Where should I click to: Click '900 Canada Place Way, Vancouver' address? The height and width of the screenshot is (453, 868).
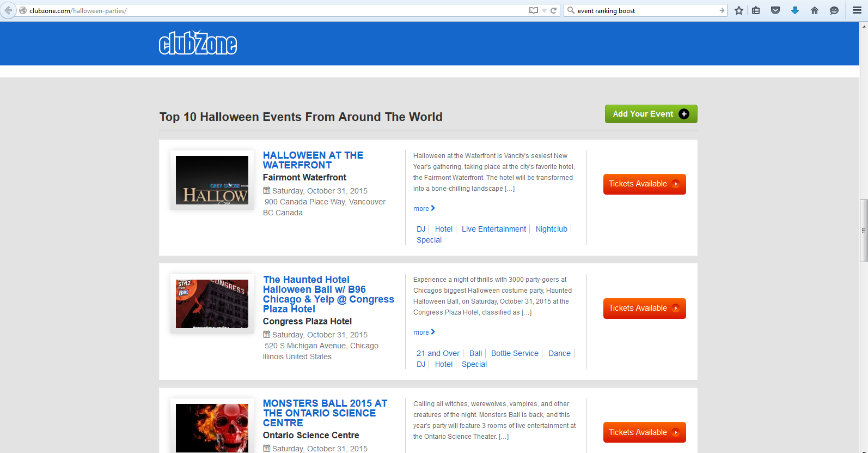[325, 202]
